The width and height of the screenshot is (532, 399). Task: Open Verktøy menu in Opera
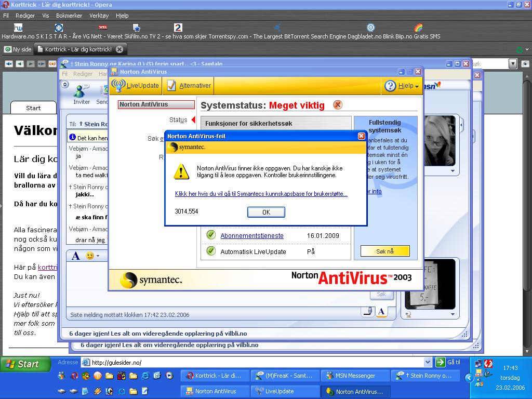99,16
